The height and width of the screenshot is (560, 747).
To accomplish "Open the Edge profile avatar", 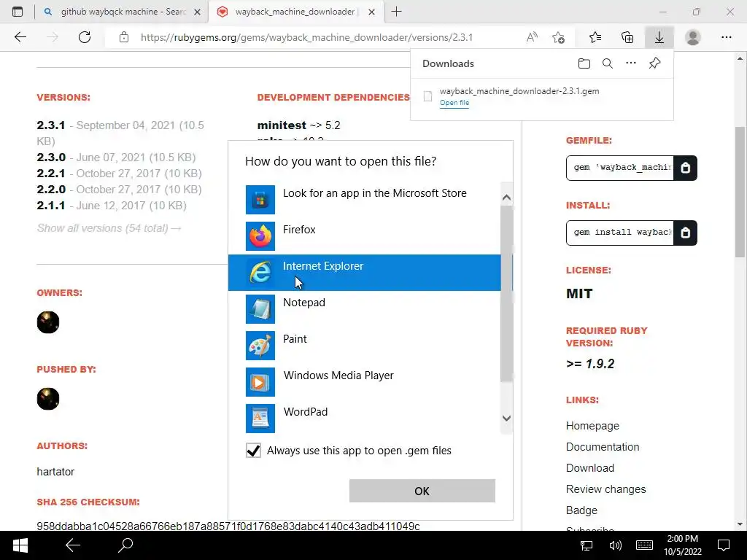I will [x=693, y=37].
